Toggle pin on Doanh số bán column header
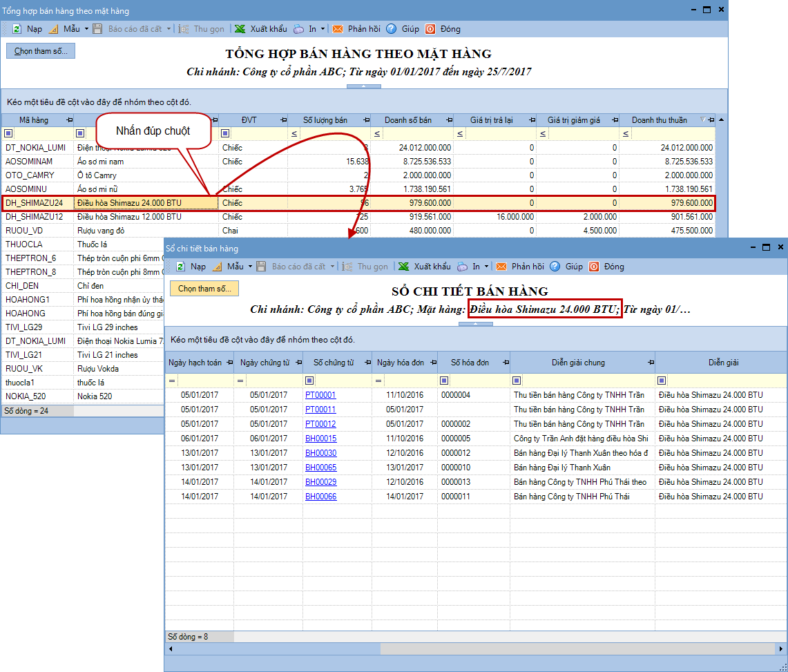The height and width of the screenshot is (672, 788). [449, 120]
